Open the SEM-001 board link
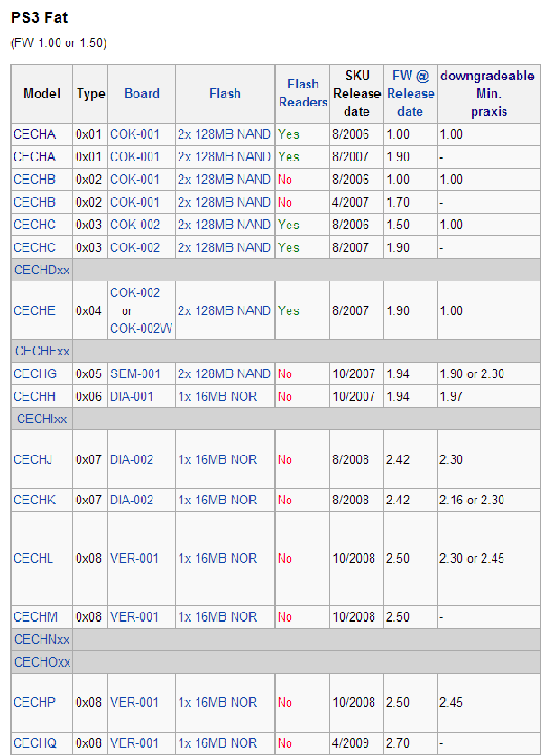Viewport: 544px width, 756px height. coord(134,373)
